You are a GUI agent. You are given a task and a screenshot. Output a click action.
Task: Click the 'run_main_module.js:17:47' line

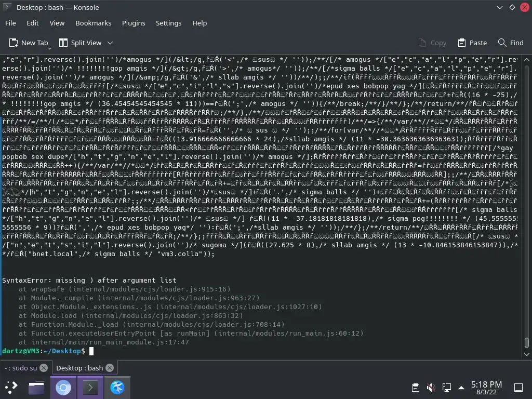[x=104, y=342]
